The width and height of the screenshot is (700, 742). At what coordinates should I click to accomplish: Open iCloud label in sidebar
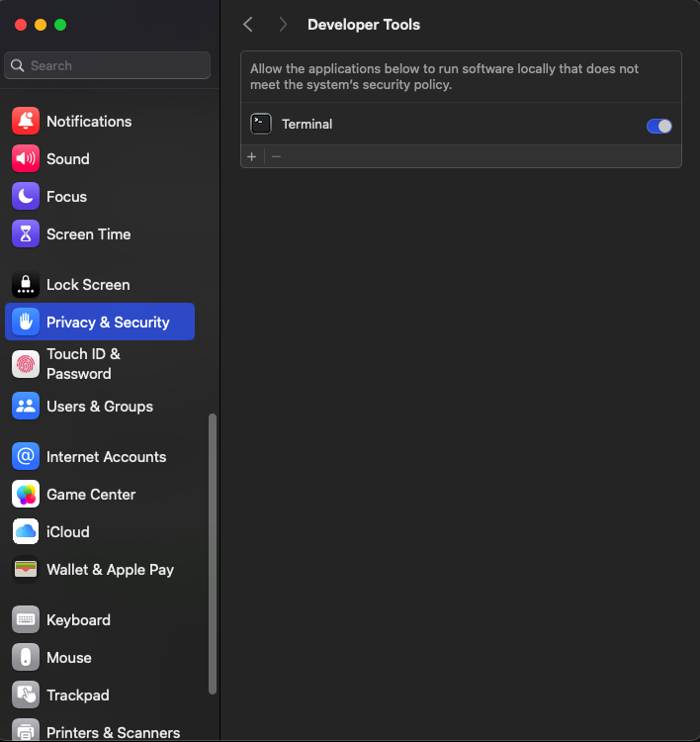pos(67,532)
